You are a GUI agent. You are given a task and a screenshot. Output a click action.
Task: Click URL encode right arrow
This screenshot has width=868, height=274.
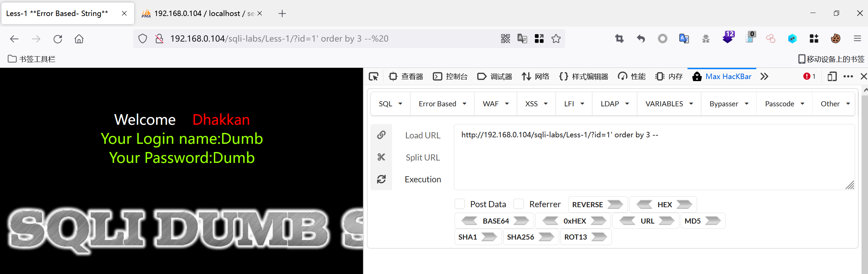pyautogui.click(x=666, y=221)
